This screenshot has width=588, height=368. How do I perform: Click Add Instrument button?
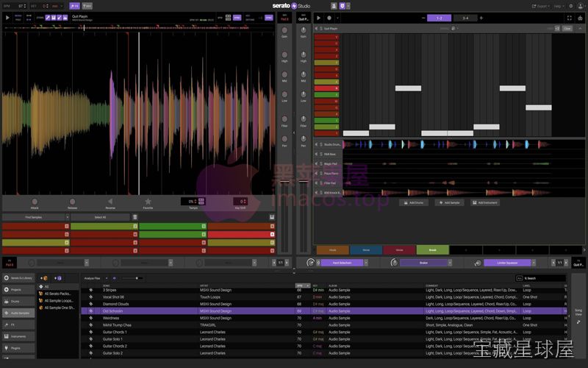pyautogui.click(x=485, y=202)
